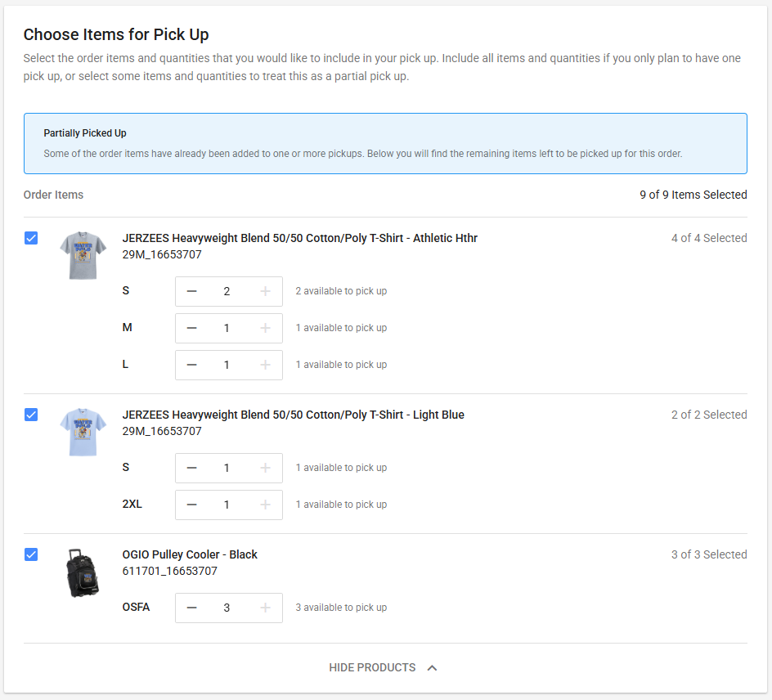
Task: Decrease quantity for Athletic Hthr size S
Action: click(x=192, y=291)
